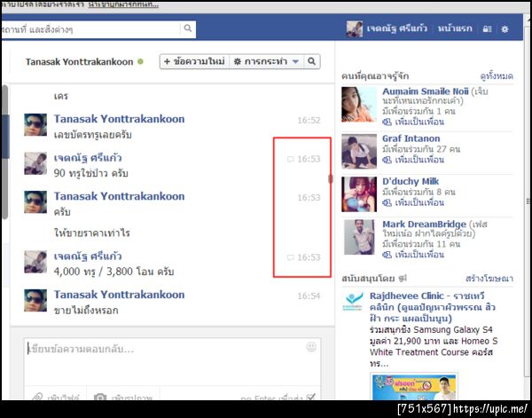Click the conversation title Tanasak Yonttrakankoon
The height and width of the screenshot is (418, 532).
(x=80, y=62)
